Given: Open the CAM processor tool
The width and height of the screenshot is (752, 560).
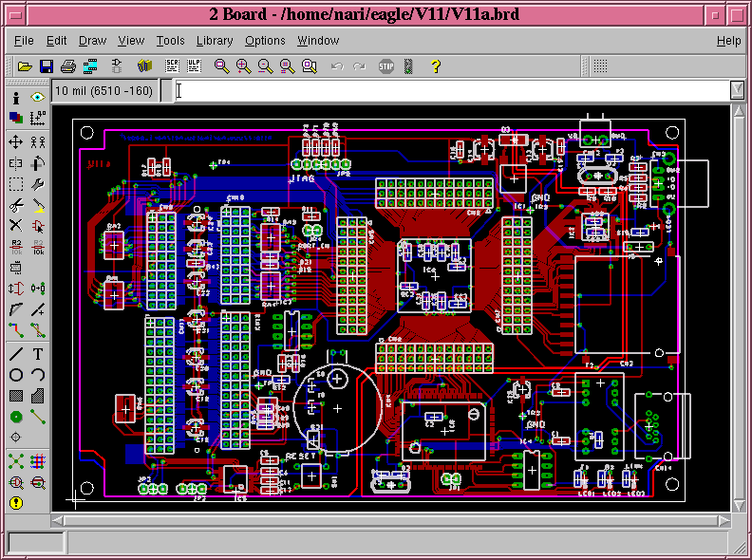Looking at the screenshot, I should pyautogui.click(x=91, y=66).
